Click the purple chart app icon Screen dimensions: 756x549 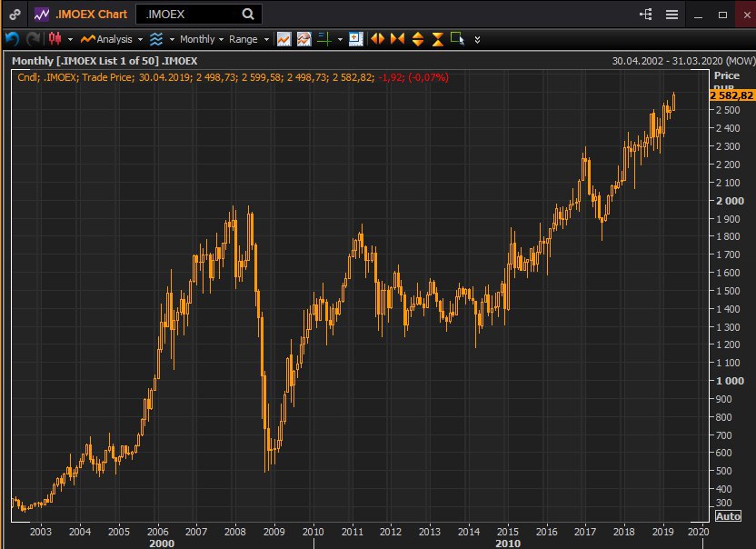point(42,15)
